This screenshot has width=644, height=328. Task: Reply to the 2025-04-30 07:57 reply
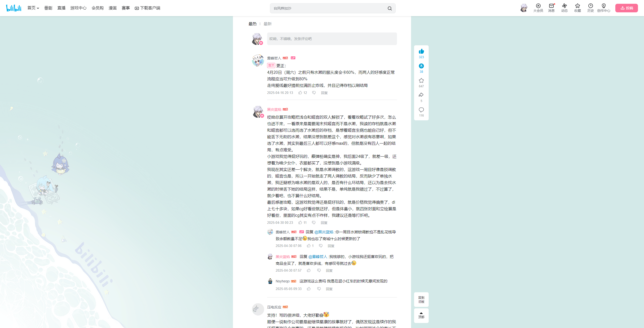click(x=329, y=271)
